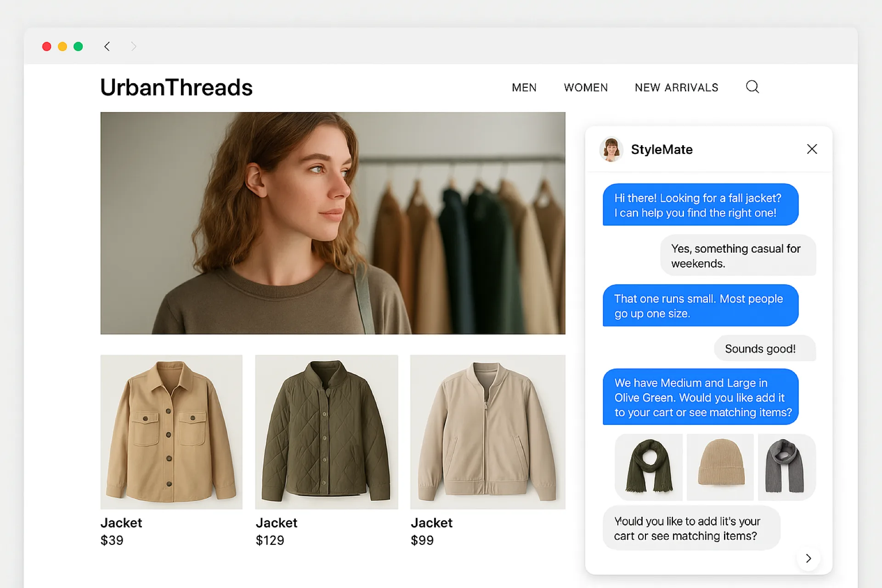This screenshot has height=588, width=882.
Task: Click the UrbanThreads logo
Action: 176,87
